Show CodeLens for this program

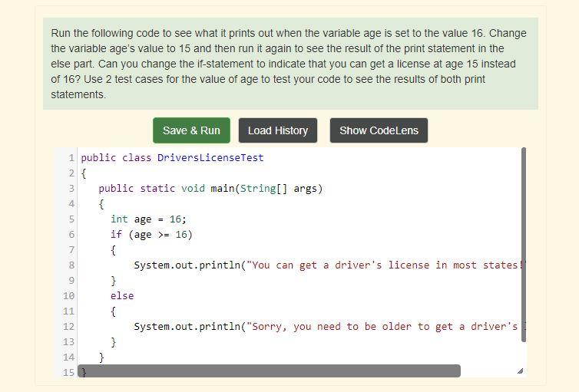pyautogui.click(x=379, y=130)
